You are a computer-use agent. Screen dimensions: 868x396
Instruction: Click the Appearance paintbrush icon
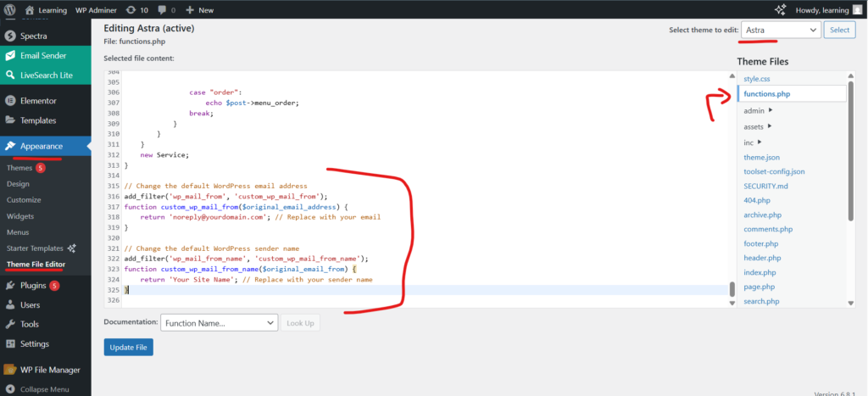coord(10,146)
